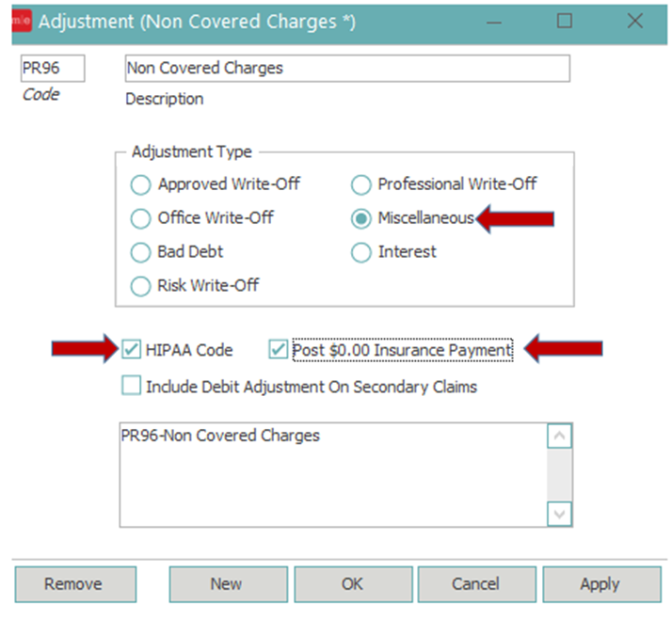Click the Apply button
The image size is (672, 619).
pos(600,584)
